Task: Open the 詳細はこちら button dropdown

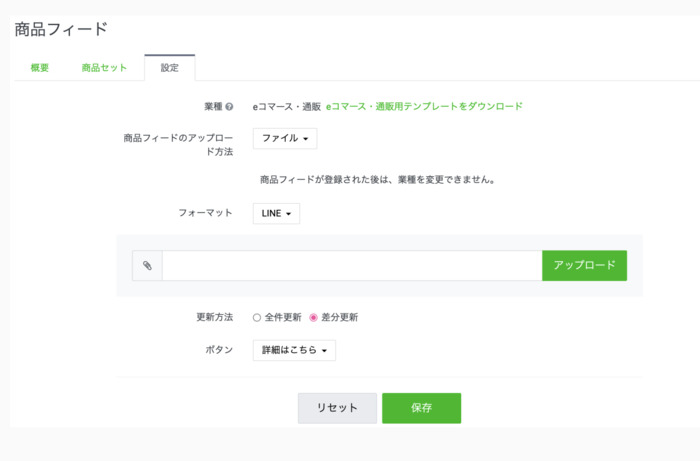Action: 294,350
